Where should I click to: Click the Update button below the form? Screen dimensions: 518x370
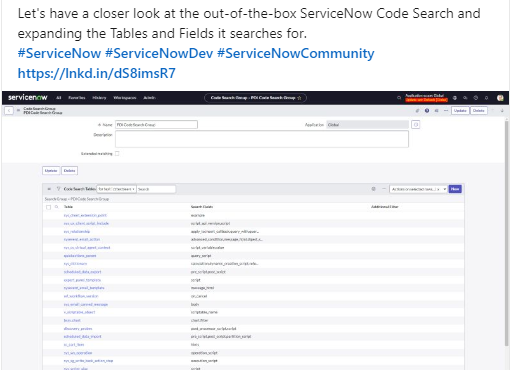tap(51, 171)
